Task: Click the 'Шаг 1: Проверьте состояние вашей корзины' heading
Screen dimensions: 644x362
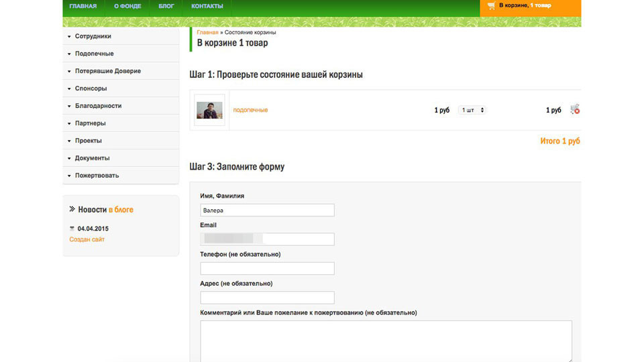Action: (x=276, y=74)
